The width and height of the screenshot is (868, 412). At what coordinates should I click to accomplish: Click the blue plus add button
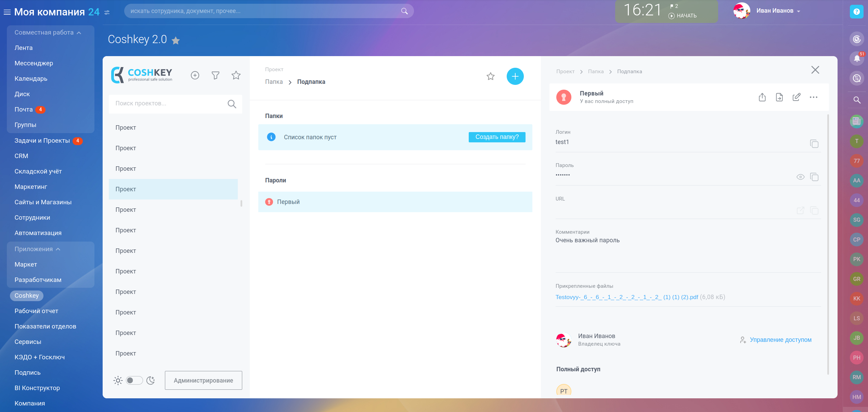515,76
